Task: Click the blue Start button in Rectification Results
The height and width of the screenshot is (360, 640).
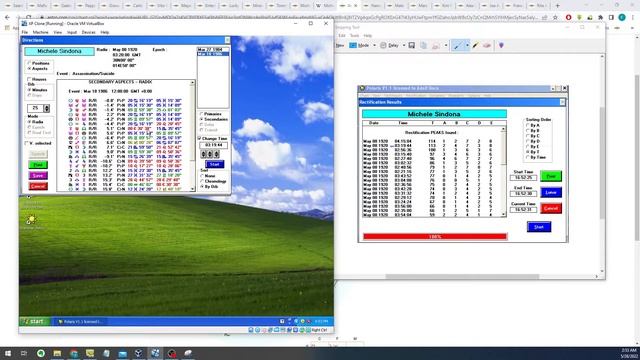Action: click(539, 227)
